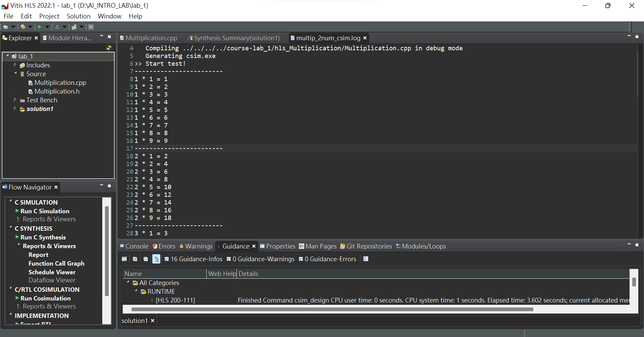The width and height of the screenshot is (644, 337).
Task: Open a project using the open folder toolbar icon
Action: (6, 27)
